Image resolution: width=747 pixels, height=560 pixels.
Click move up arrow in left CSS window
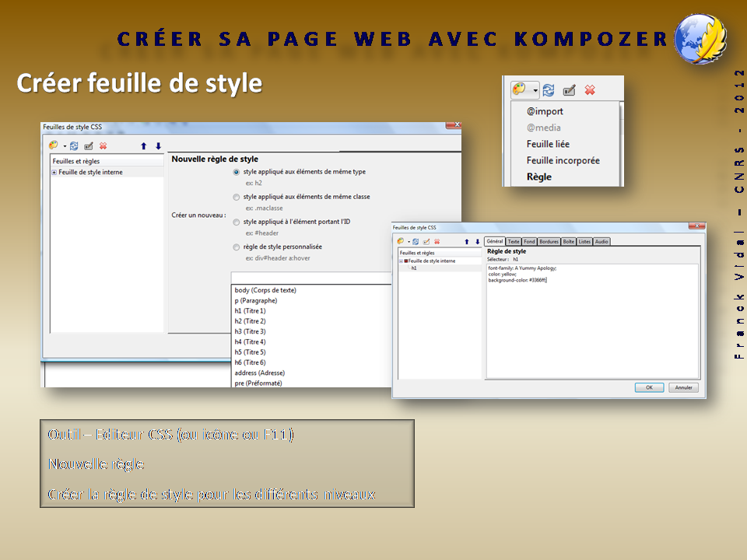[x=143, y=146]
